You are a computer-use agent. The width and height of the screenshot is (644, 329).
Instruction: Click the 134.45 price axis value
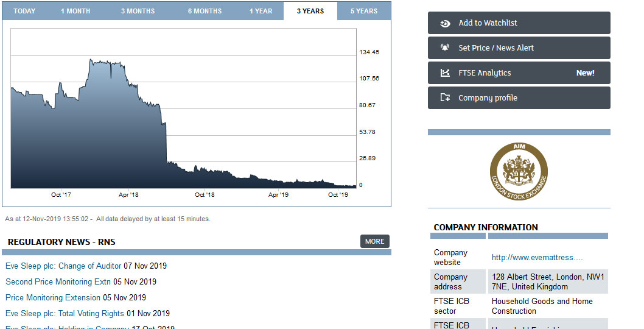tap(369, 52)
